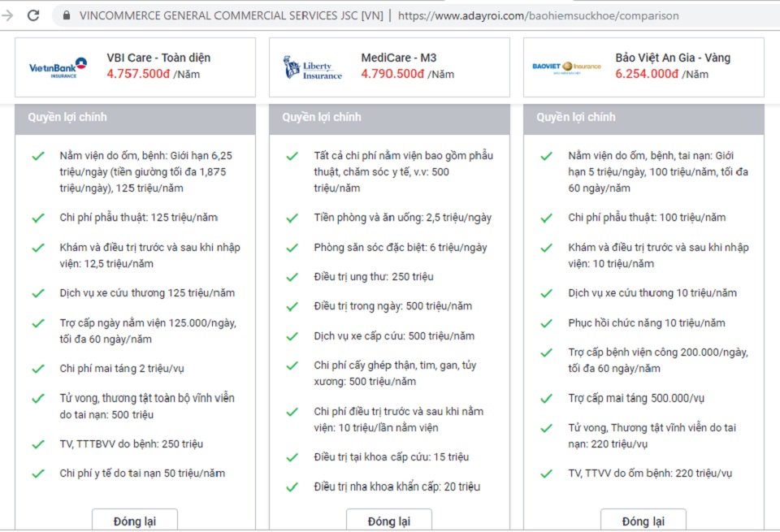Close the VBI Care column with Đóng lại
Image resolution: width=780 pixels, height=532 pixels.
[x=135, y=520]
